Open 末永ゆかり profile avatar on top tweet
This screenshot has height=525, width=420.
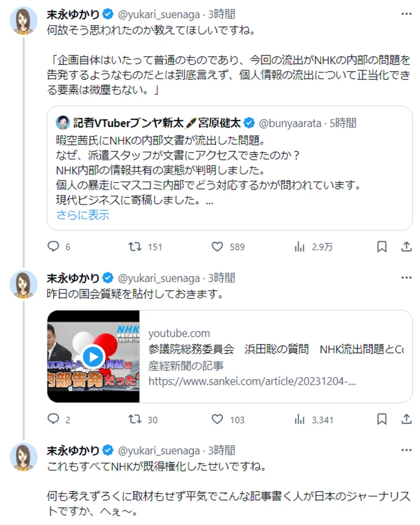23,21
